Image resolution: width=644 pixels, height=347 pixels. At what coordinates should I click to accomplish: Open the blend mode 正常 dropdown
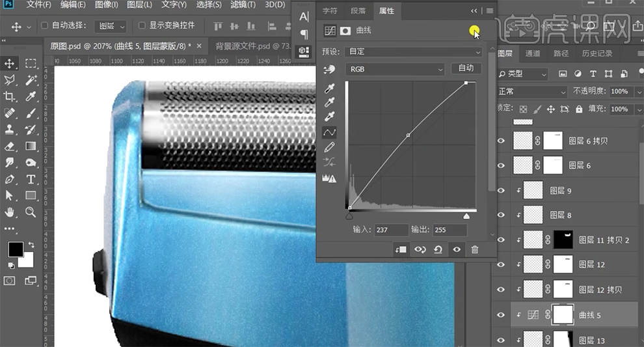click(x=532, y=91)
